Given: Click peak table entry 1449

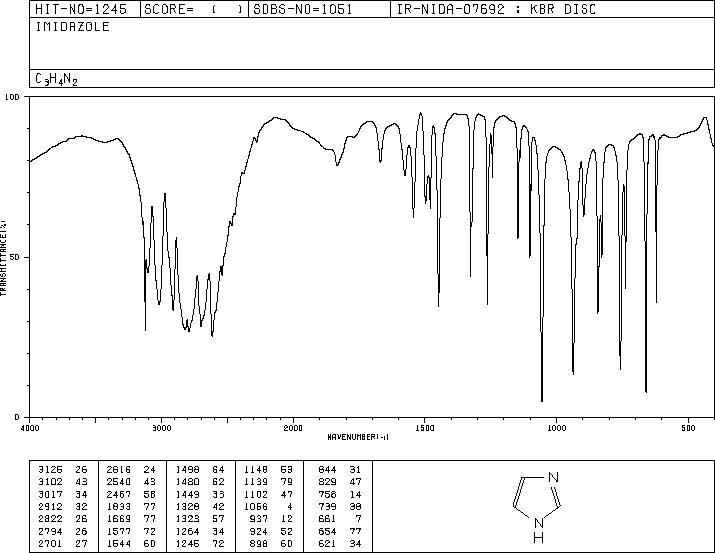Looking at the screenshot, I should coord(187,494).
